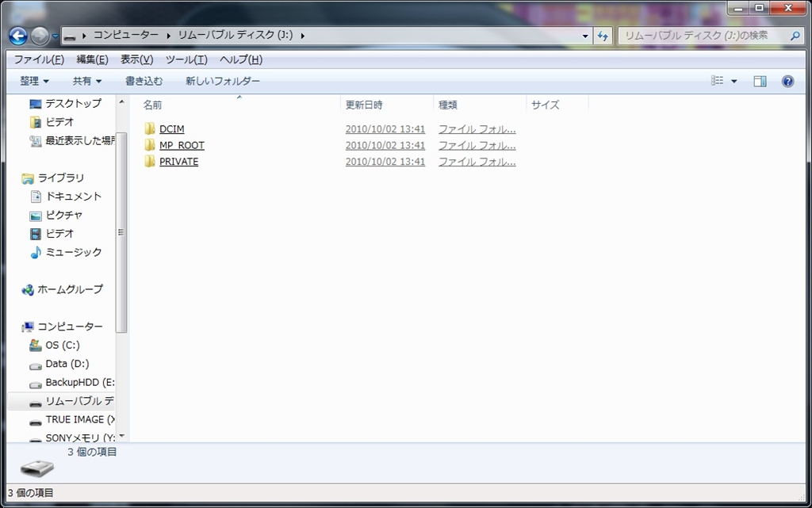Click navigation pane scroll up arrow
This screenshot has width=812, height=508.
[121, 102]
